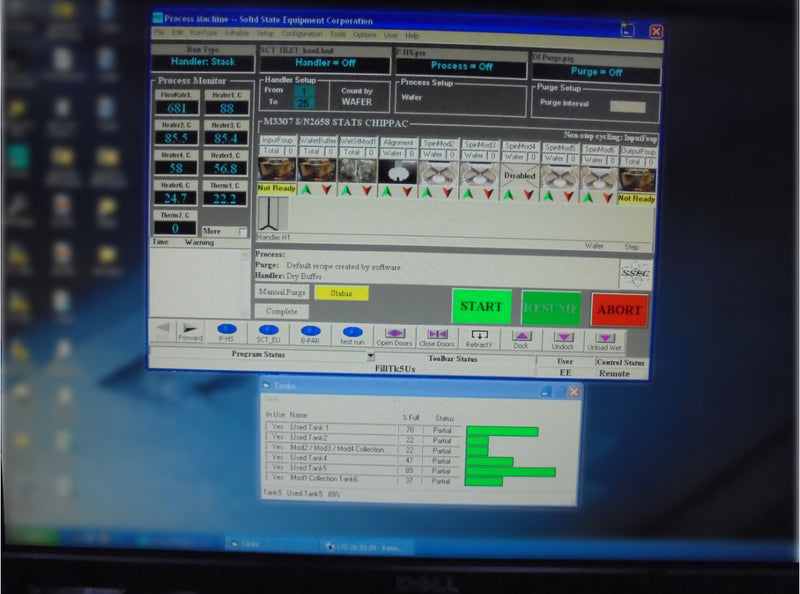Click the Process = Off status display
This screenshot has width=800, height=594.
tap(461, 67)
